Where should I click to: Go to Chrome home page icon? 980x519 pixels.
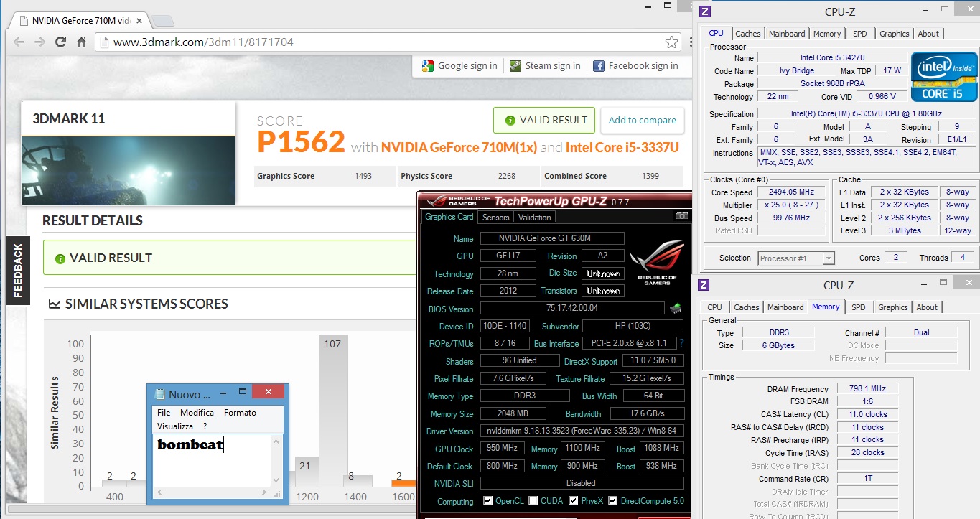click(x=82, y=42)
